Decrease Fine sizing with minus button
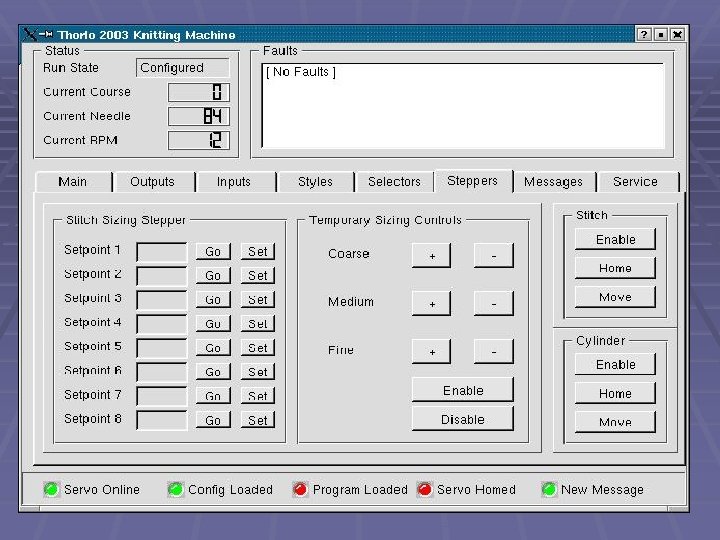 494,352
